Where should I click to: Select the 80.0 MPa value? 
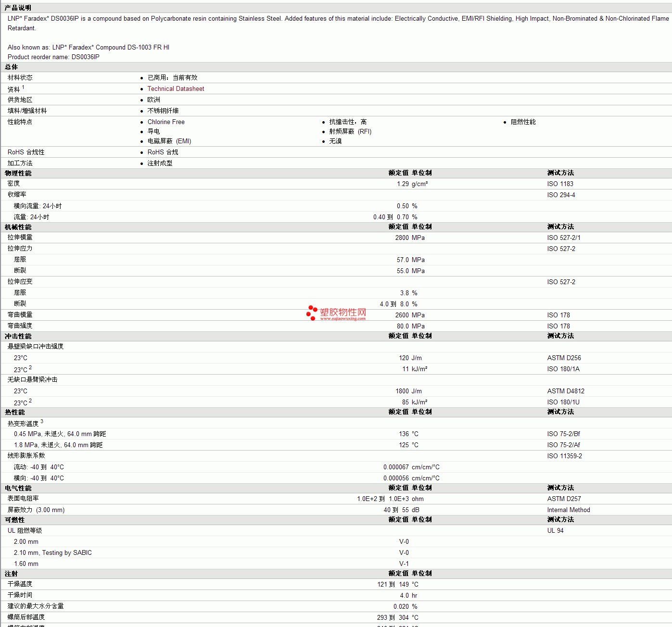pyautogui.click(x=411, y=326)
